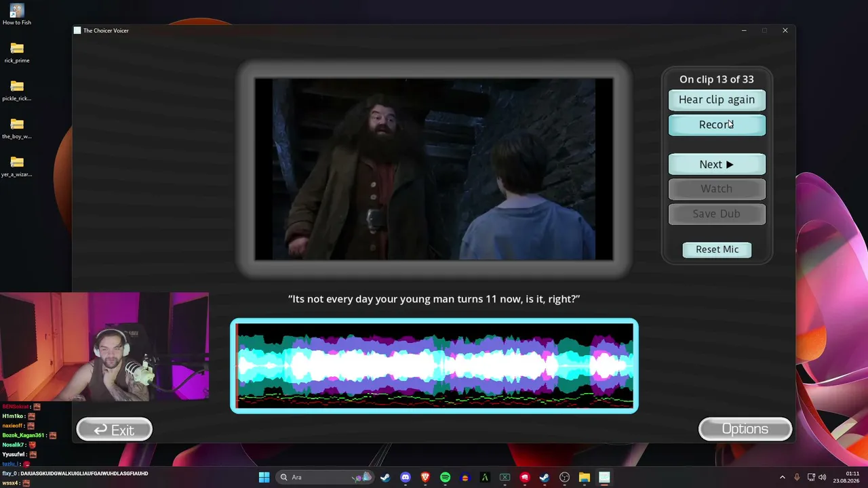Click the "On clip 13 of 33" label
The image size is (868, 488).
click(x=717, y=79)
